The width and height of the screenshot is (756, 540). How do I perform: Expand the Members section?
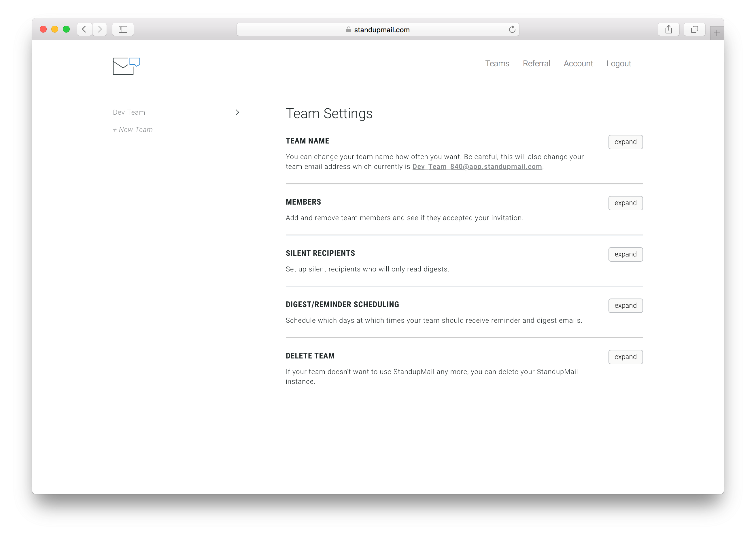tap(625, 203)
